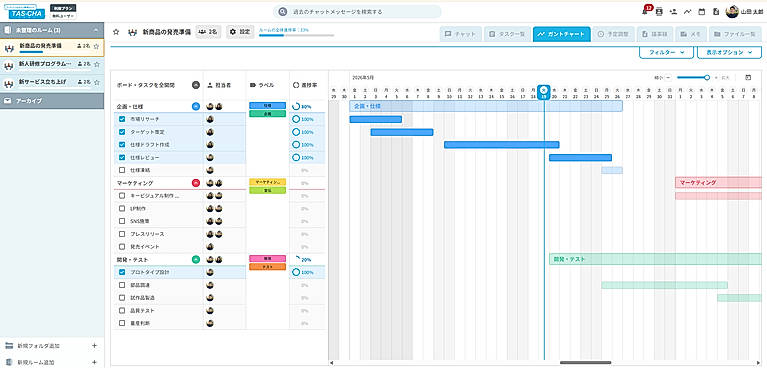Click the マーケティング red Gantt group bar
The height and width of the screenshot is (368, 767).
pyautogui.click(x=718, y=183)
